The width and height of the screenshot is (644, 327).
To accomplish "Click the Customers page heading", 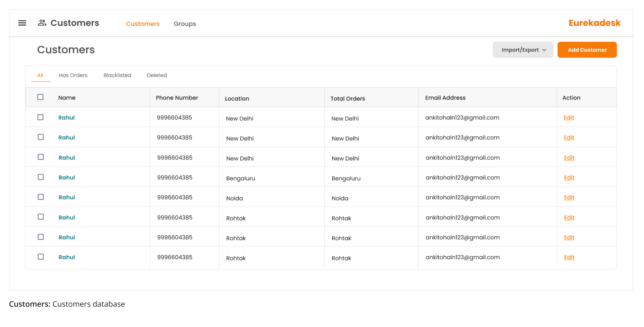I will click(x=66, y=50).
